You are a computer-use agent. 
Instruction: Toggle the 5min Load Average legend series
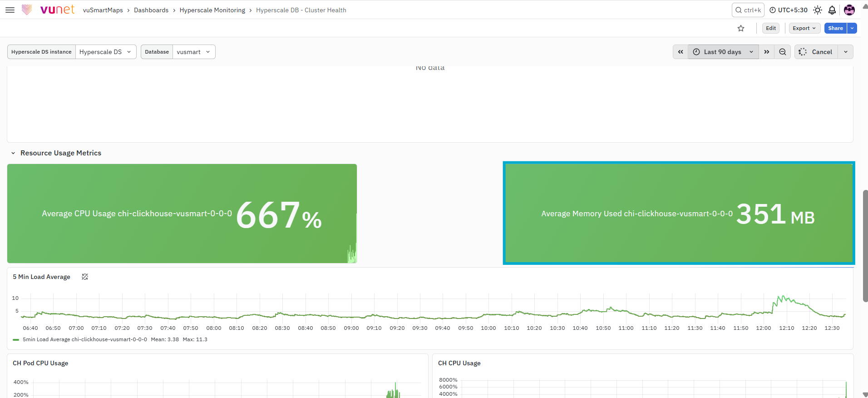coord(85,339)
